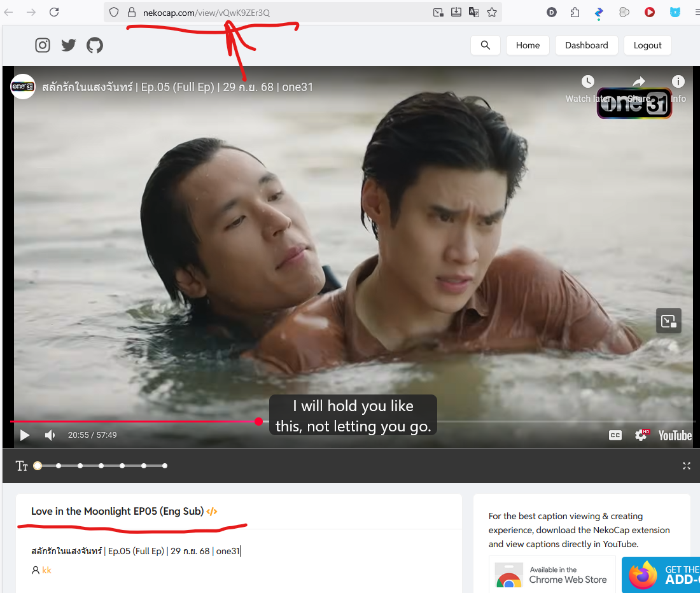The height and width of the screenshot is (593, 700).
Task: Expand the embed code icon beside title
Action: point(212,512)
